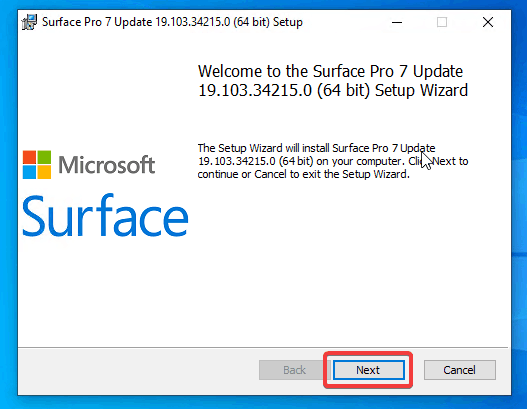The height and width of the screenshot is (409, 527).
Task: Click the red square of the Microsoft logo
Action: coord(29,157)
